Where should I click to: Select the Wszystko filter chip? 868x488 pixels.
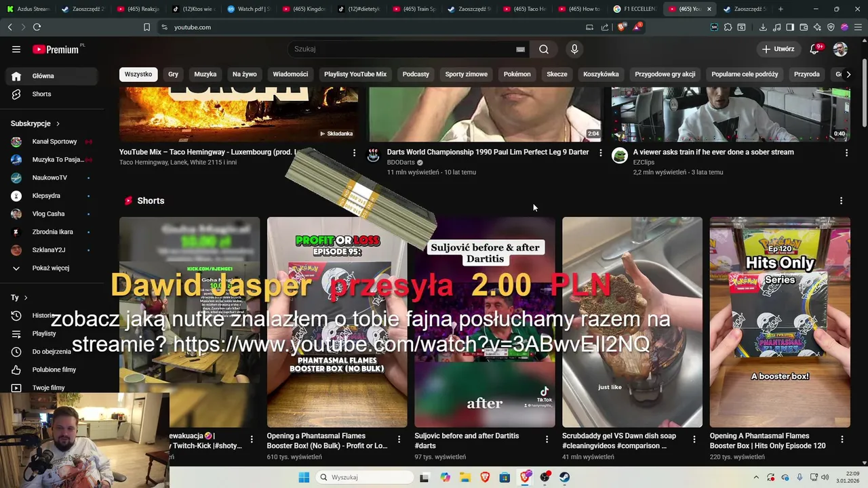pyautogui.click(x=138, y=74)
